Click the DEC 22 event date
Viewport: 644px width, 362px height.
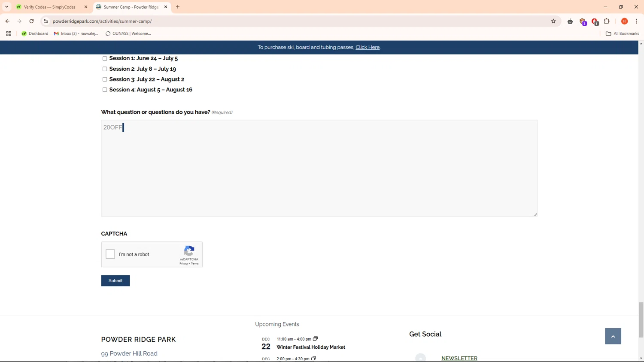pos(266,344)
